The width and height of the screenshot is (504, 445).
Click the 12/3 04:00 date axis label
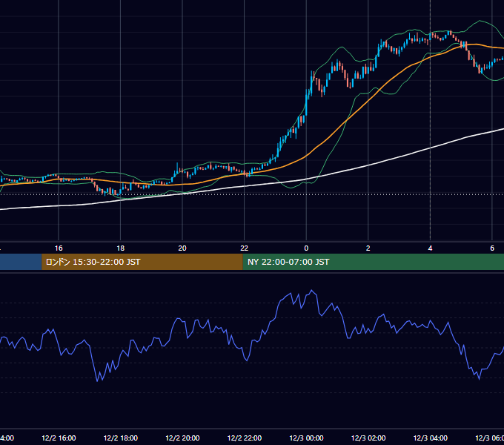[x=430, y=438]
